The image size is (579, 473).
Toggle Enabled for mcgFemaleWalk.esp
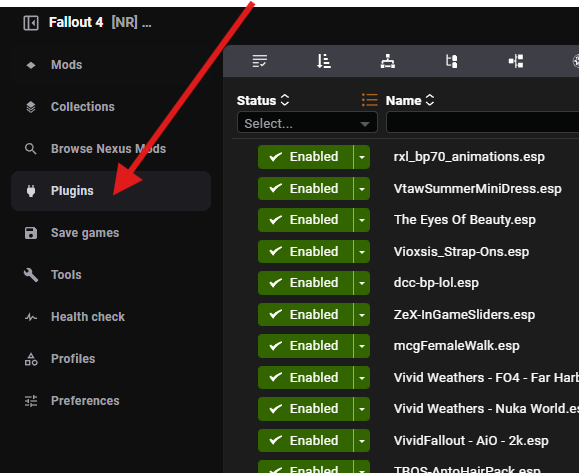305,346
